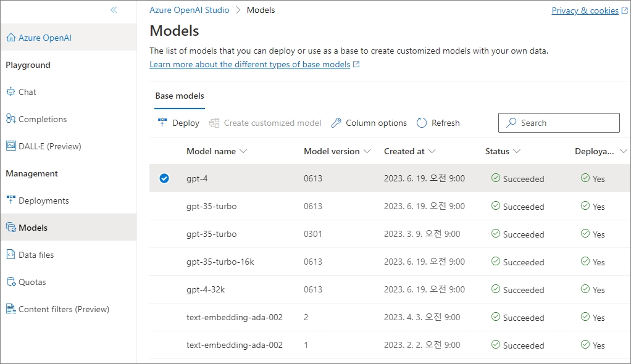Click the Chat playground icon
The height and width of the screenshot is (364, 631).
point(11,92)
